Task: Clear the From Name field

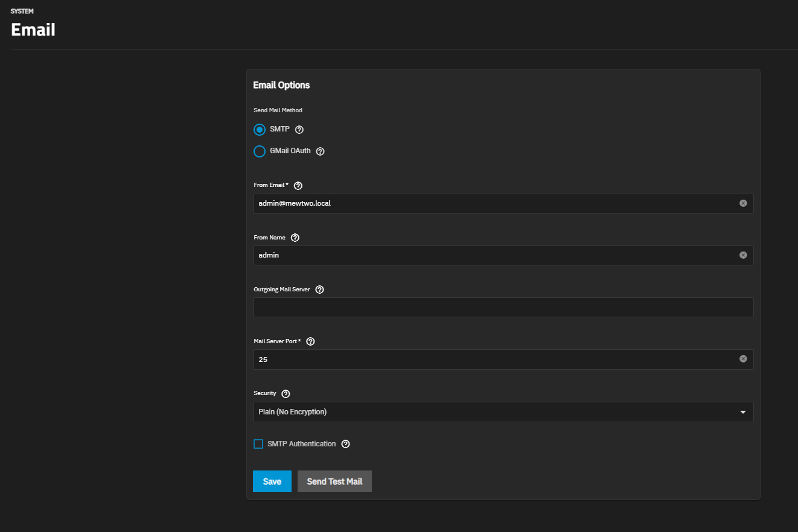Action: coord(743,255)
